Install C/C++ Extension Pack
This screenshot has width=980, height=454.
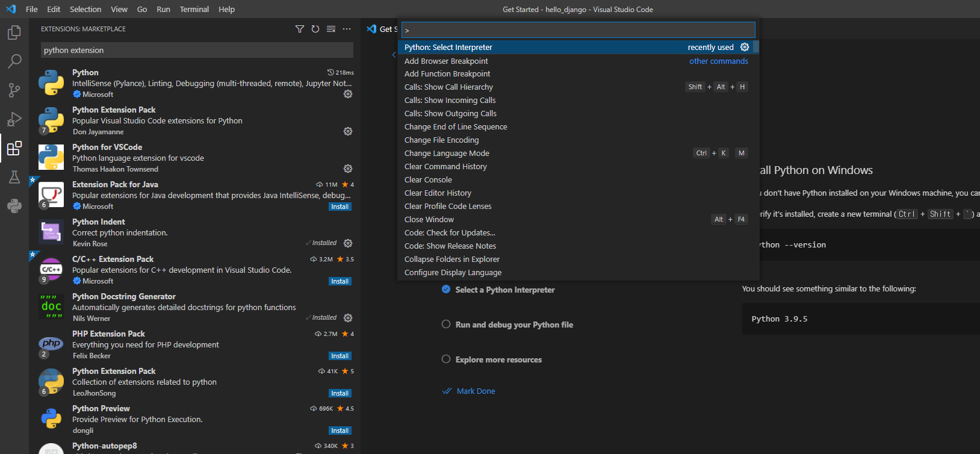pyautogui.click(x=340, y=281)
